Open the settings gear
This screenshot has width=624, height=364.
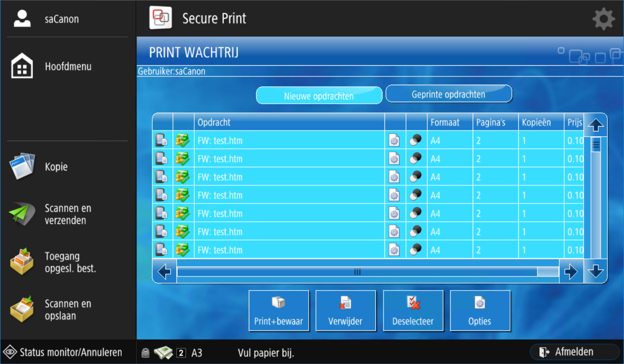604,19
